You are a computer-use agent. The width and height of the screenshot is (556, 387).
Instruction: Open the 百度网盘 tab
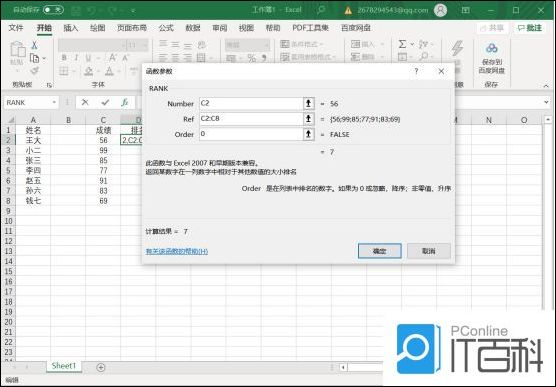click(x=356, y=28)
